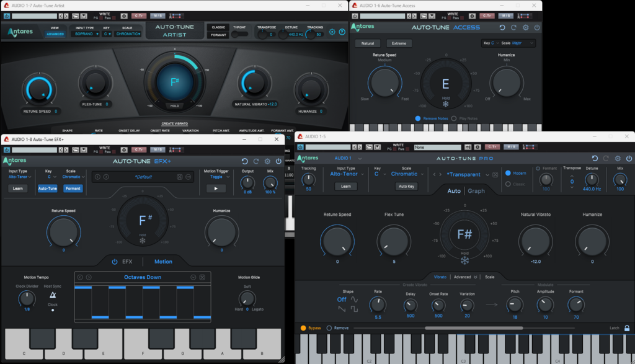This screenshot has height=364, width=635.
Task: Select Bypass keyboard option in Auto-Tune Pro
Action: coord(303,328)
